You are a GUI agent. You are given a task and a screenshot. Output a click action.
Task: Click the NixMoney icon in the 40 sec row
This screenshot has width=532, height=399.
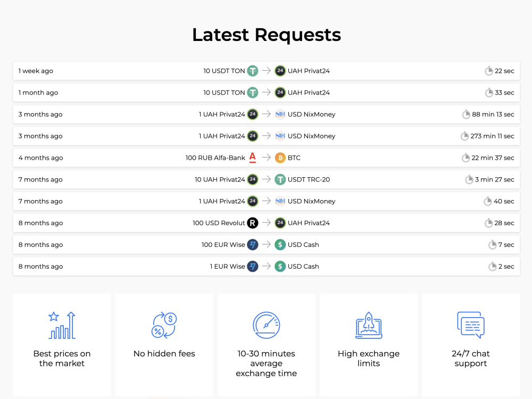pyautogui.click(x=280, y=201)
